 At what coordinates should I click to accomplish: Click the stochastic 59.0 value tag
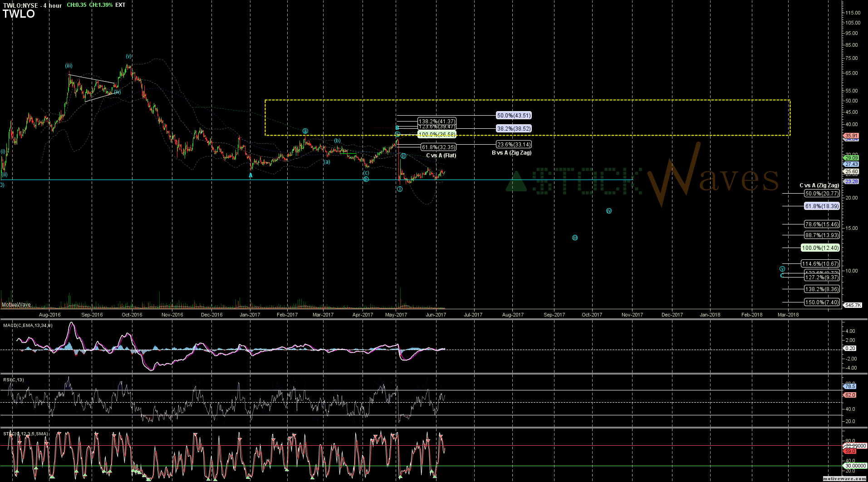(x=850, y=451)
